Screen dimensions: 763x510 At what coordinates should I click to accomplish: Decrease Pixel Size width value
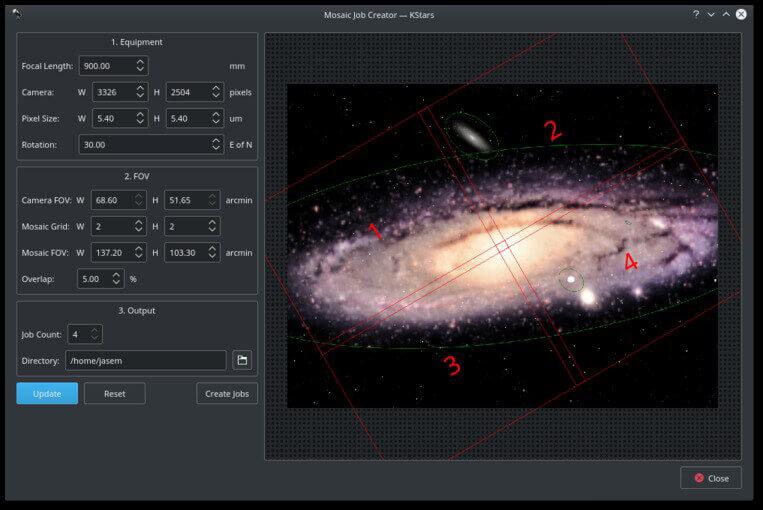pyautogui.click(x=140, y=122)
